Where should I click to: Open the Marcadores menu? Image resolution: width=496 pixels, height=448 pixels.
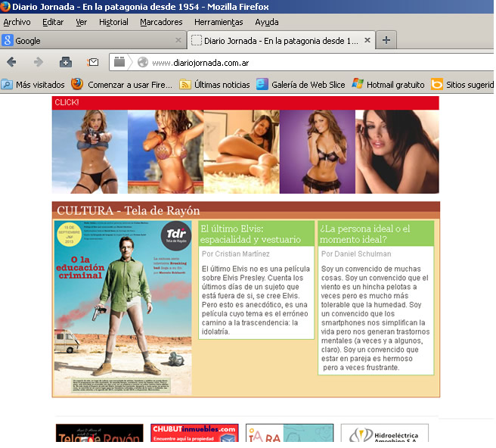pyautogui.click(x=161, y=22)
